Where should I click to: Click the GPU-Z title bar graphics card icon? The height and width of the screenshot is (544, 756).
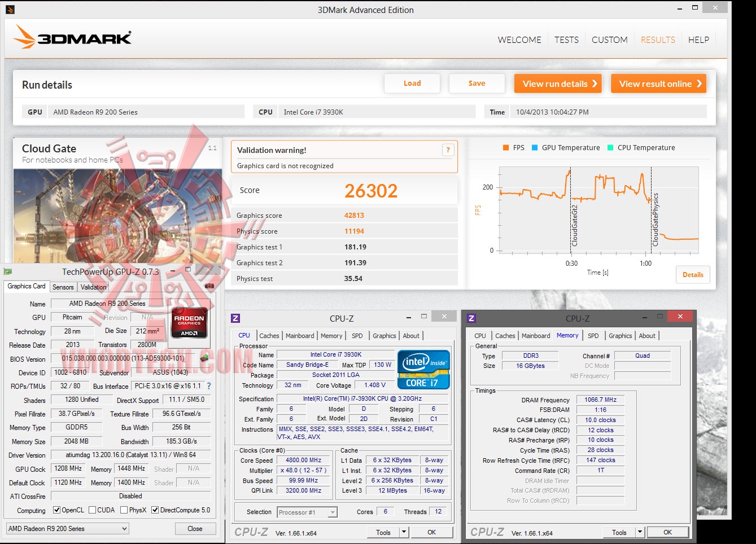8,271
